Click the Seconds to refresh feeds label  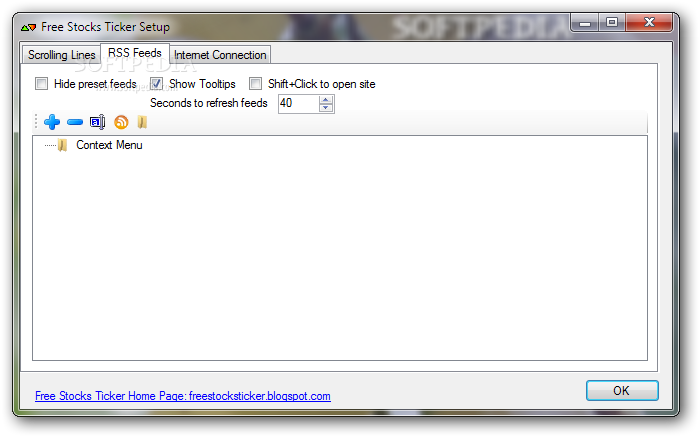click(x=208, y=103)
